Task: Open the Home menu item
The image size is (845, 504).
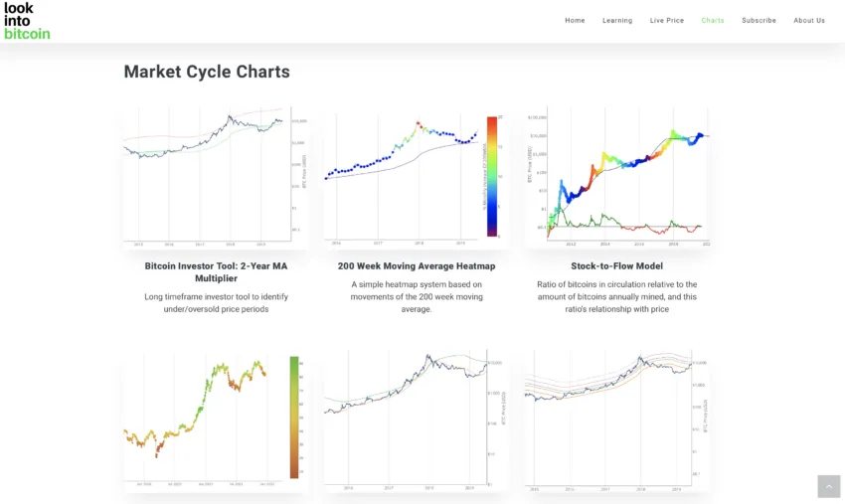Action: tap(575, 21)
